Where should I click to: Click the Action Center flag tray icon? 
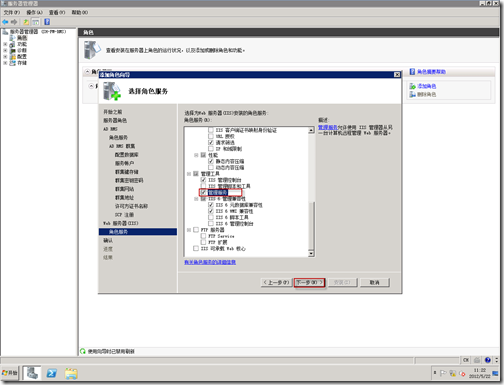pos(443,373)
